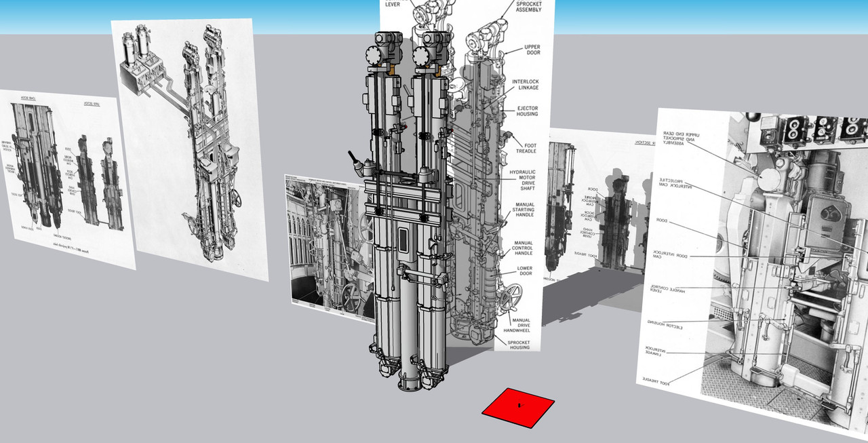Image resolution: width=868 pixels, height=443 pixels.
Task: Click the "INTERLOCK LINKAGE" label in tall diagram
Action: (526, 84)
